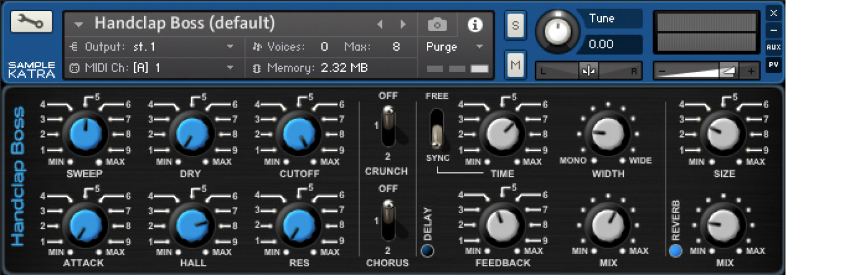This screenshot has height=275, width=868.
Task: Click the SWEEP knob
Action: click(85, 134)
